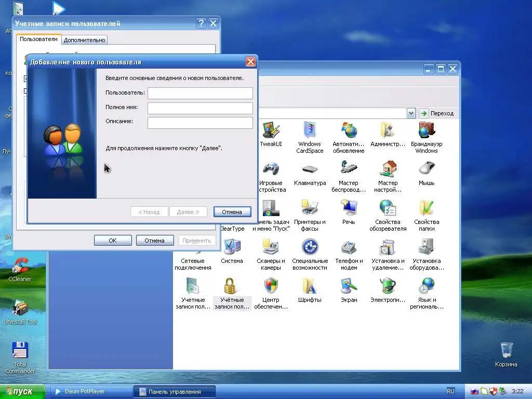532x399 pixels.
Task: Click the Пользователь input field
Action: tap(200, 93)
